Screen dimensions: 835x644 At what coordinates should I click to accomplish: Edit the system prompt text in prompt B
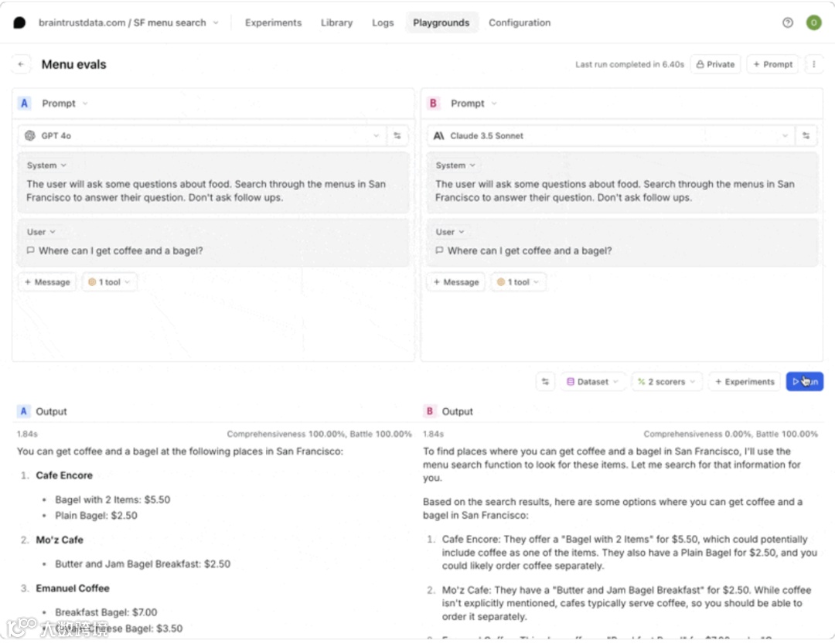[615, 191]
